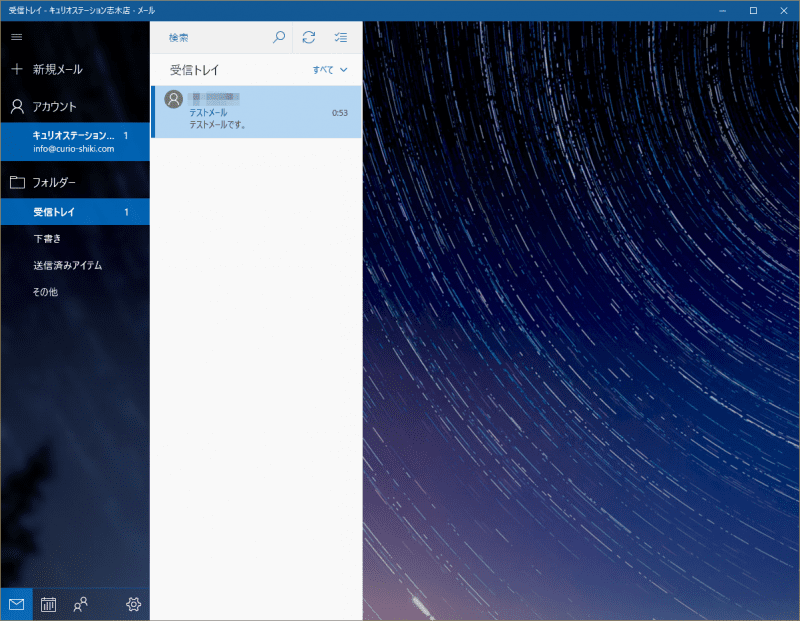Click the person icon beside アカウント
The height and width of the screenshot is (621, 800).
(x=17, y=106)
